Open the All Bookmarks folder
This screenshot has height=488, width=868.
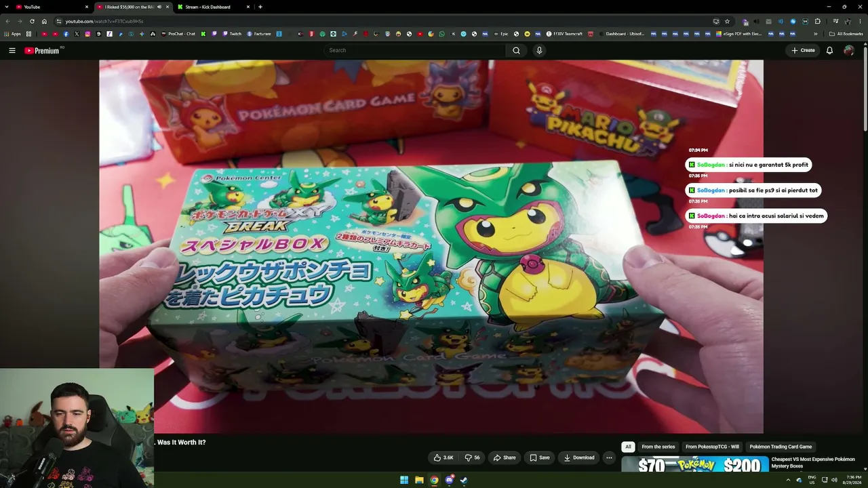pos(846,34)
